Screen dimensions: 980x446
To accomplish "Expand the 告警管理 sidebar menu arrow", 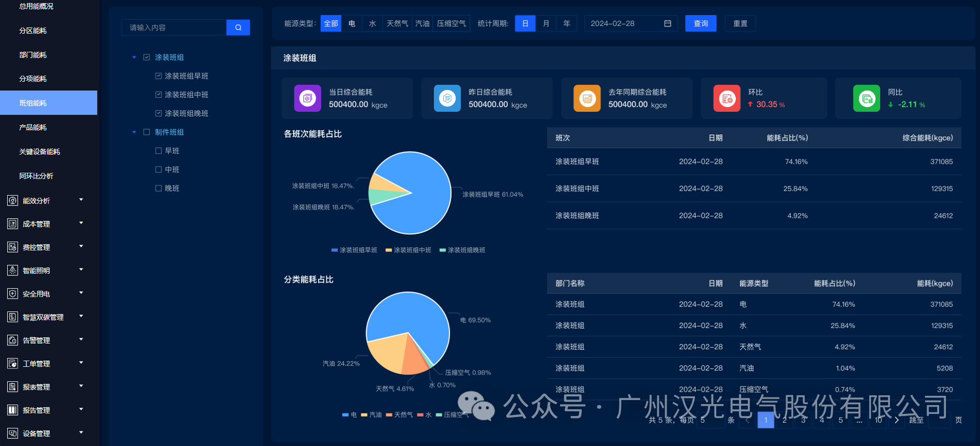I will tap(81, 339).
